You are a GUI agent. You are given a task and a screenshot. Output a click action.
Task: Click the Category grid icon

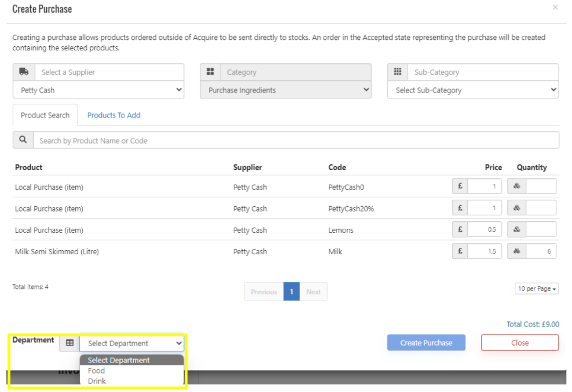210,72
